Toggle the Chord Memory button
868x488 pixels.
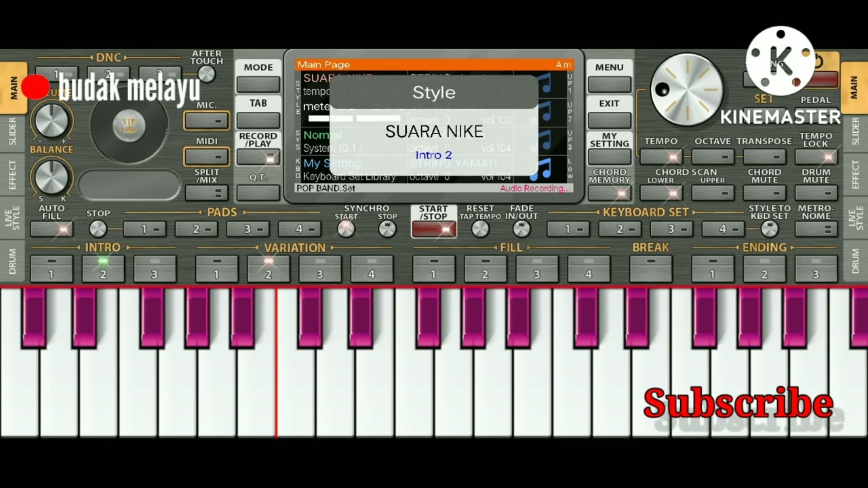point(609,192)
